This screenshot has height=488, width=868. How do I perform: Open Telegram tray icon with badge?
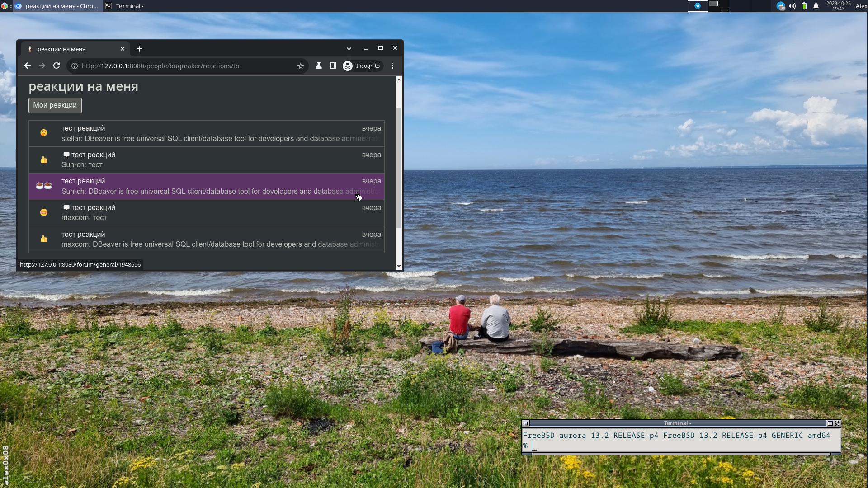pos(781,6)
